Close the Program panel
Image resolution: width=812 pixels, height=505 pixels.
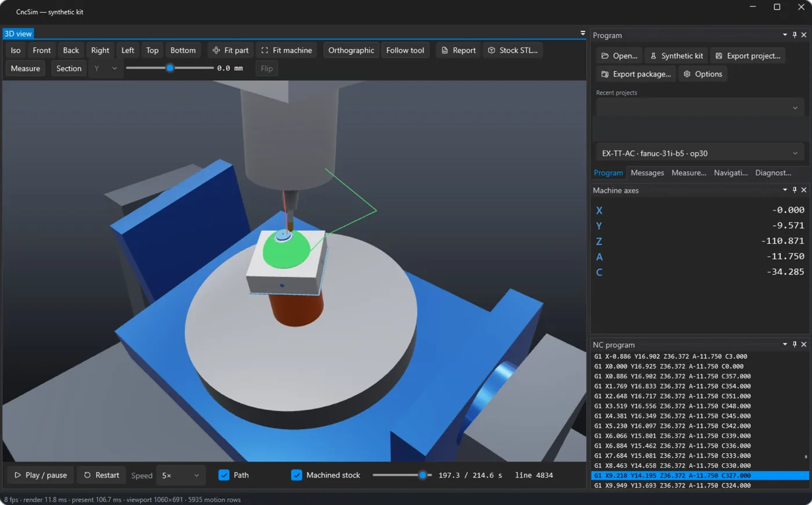804,35
